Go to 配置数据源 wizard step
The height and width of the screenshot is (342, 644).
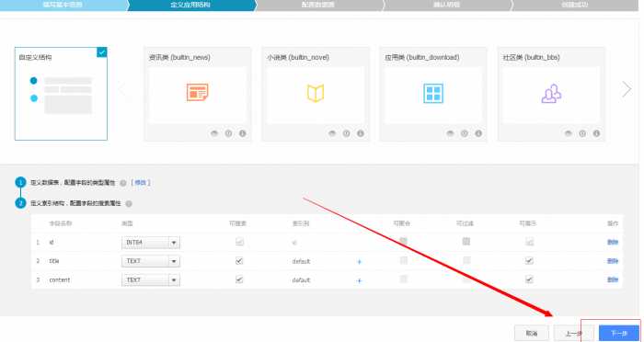click(318, 5)
